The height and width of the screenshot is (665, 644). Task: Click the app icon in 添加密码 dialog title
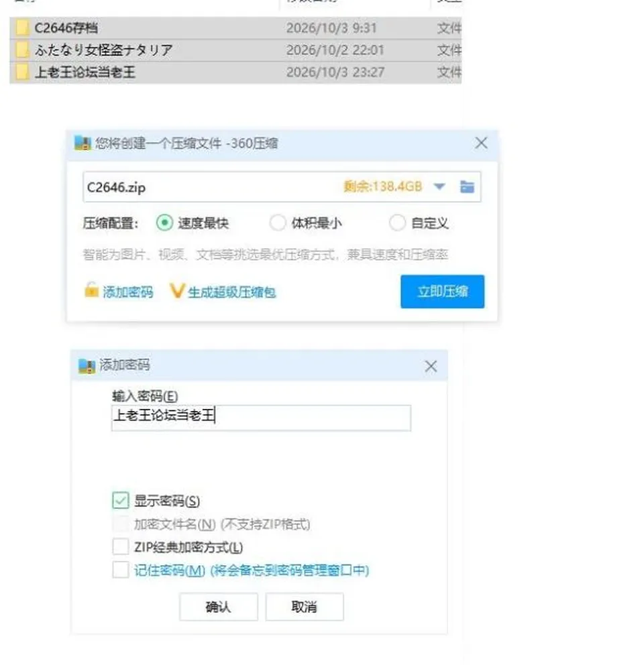click(x=87, y=365)
